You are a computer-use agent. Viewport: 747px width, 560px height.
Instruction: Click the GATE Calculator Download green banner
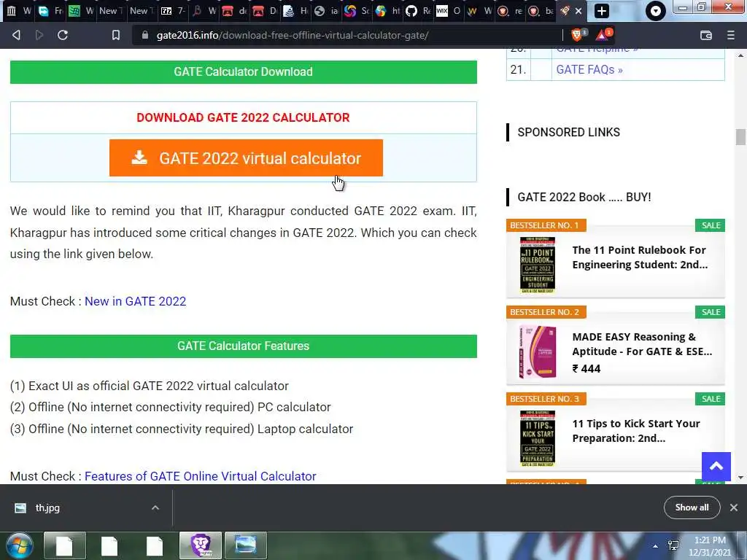(244, 72)
